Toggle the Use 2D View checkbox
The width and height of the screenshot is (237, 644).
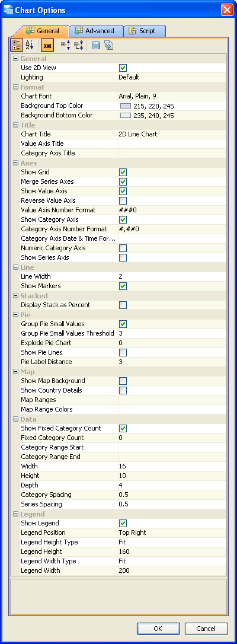tap(123, 68)
